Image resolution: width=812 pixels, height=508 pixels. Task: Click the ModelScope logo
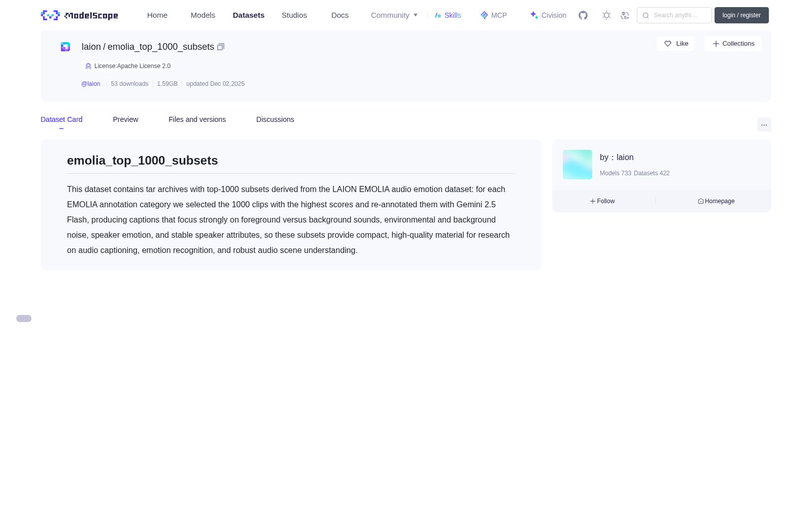pyautogui.click(x=79, y=15)
